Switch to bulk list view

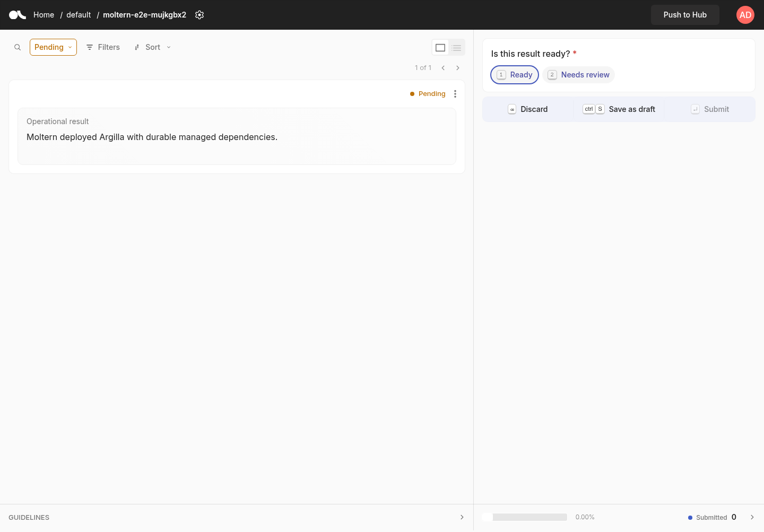coord(456,48)
